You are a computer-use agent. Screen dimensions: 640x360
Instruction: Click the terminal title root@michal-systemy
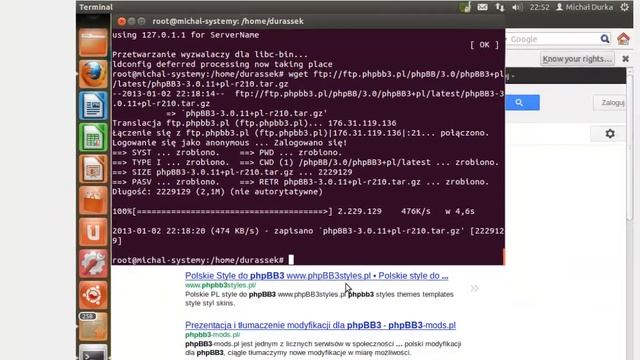click(x=228, y=21)
